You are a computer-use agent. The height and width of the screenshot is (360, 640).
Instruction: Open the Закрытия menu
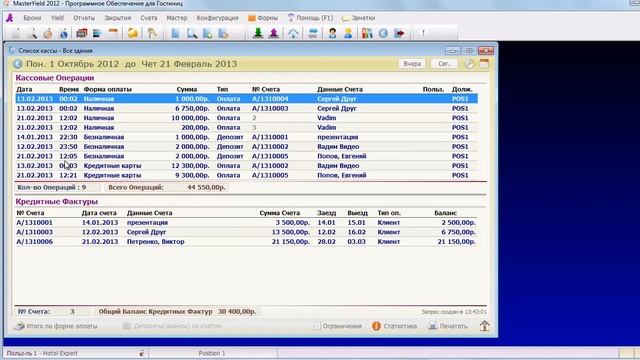tap(118, 18)
